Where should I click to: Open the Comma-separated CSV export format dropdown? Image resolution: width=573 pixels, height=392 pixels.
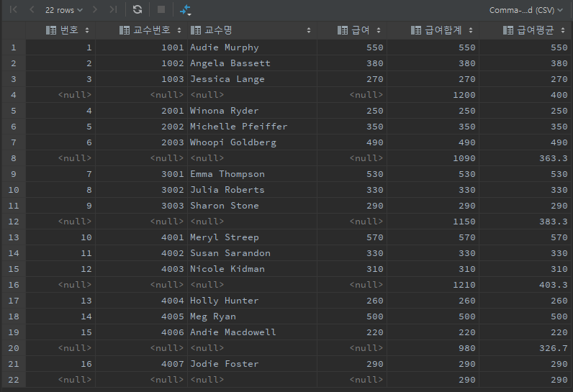click(x=526, y=10)
